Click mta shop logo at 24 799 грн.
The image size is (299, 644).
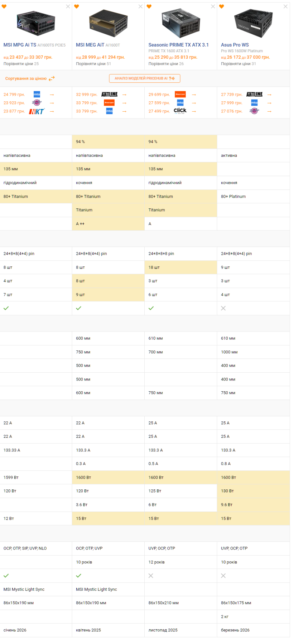[x=37, y=95]
